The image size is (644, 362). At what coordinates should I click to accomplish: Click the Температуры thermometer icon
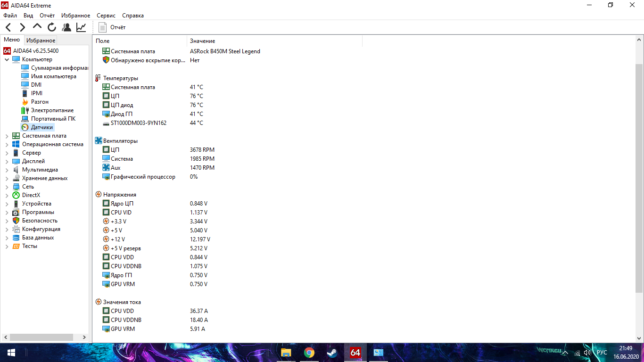[98, 78]
